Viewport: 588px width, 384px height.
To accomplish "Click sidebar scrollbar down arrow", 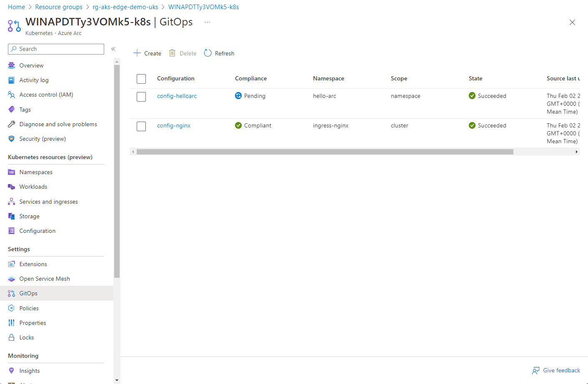I will point(117,380).
